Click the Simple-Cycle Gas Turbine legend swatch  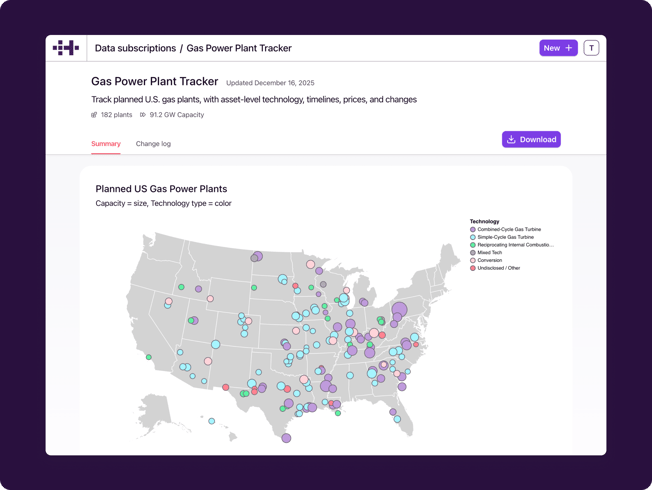473,237
